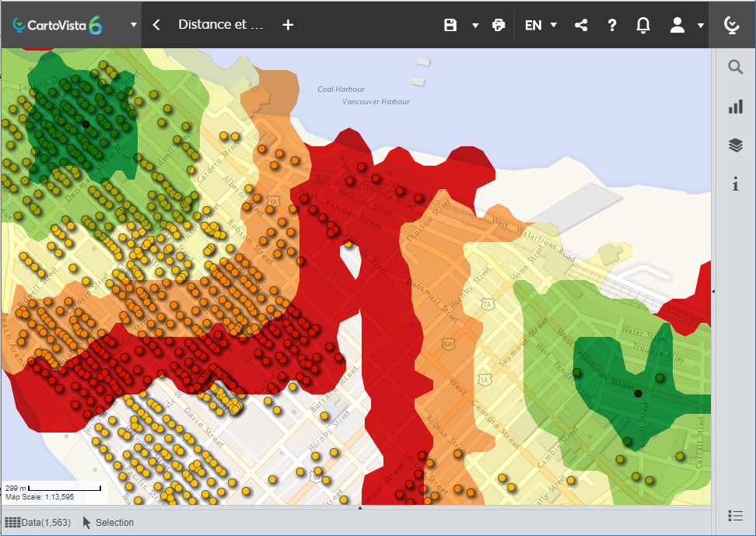Viewport: 756px width, 536px height.
Task: View notifications via the bell icon
Action: (x=643, y=25)
